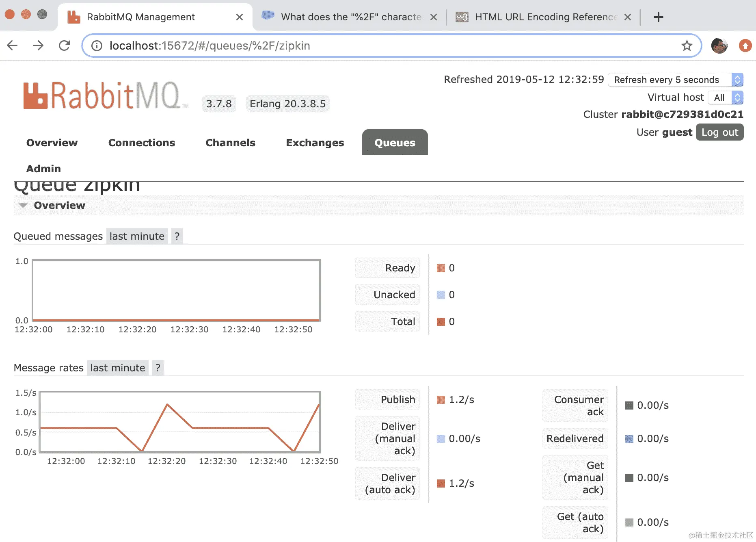Image resolution: width=756 pixels, height=542 pixels.
Task: Select the RabbitMQ Management browser tab
Action: pyautogui.click(x=155, y=17)
